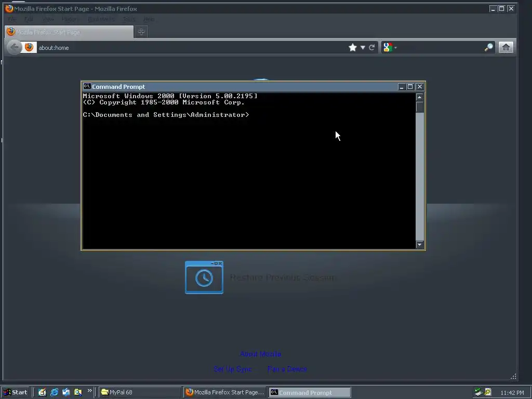The height and width of the screenshot is (399, 532).
Task: Click the Restore Previous Session label
Action: pos(283,277)
